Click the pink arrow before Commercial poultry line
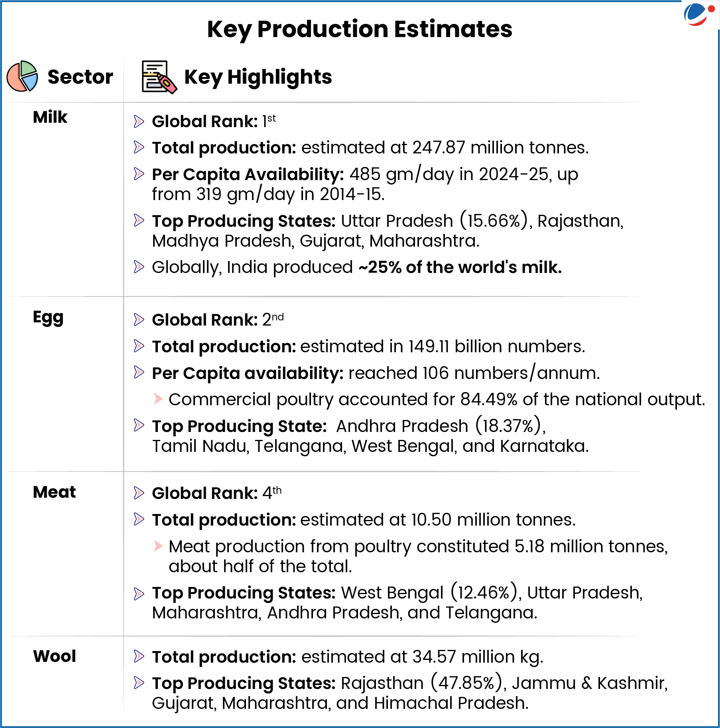The width and height of the screenshot is (720, 728). click(158, 399)
